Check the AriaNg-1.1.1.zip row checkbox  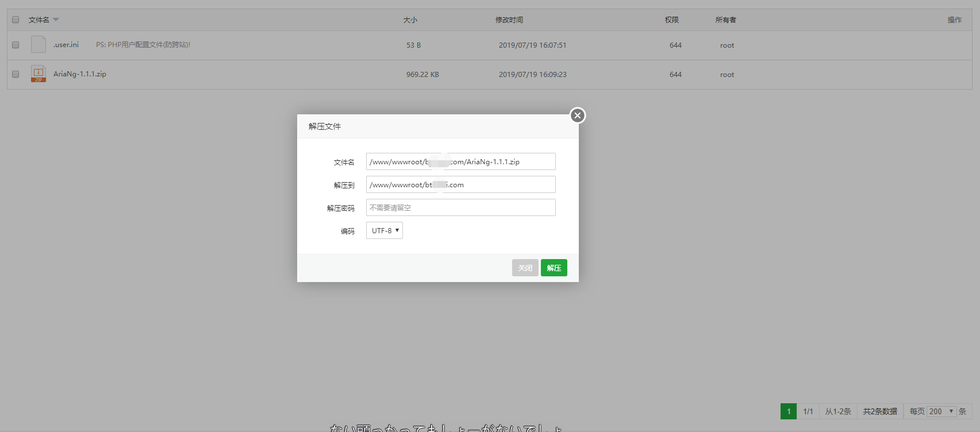click(x=16, y=74)
